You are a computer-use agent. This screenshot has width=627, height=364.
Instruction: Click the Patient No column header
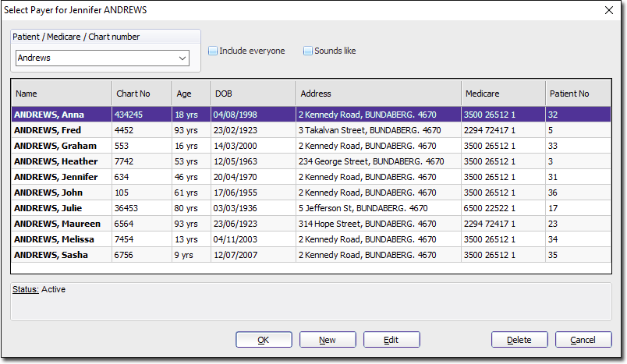coord(577,94)
